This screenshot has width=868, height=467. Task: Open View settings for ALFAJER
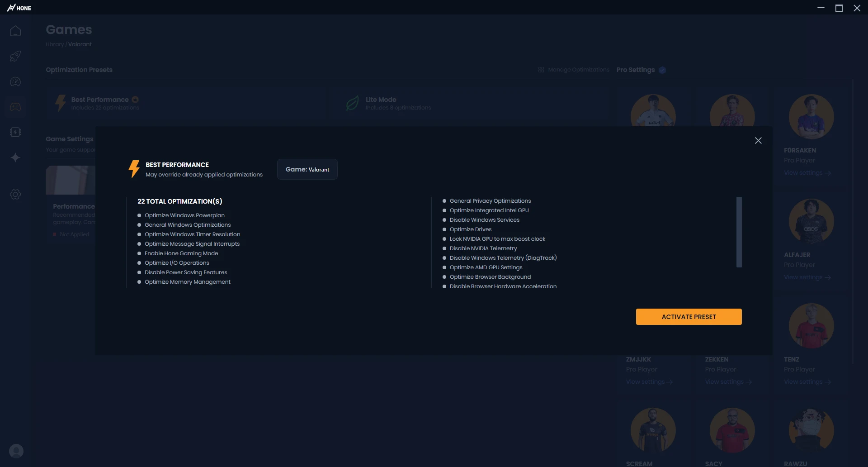point(807,278)
